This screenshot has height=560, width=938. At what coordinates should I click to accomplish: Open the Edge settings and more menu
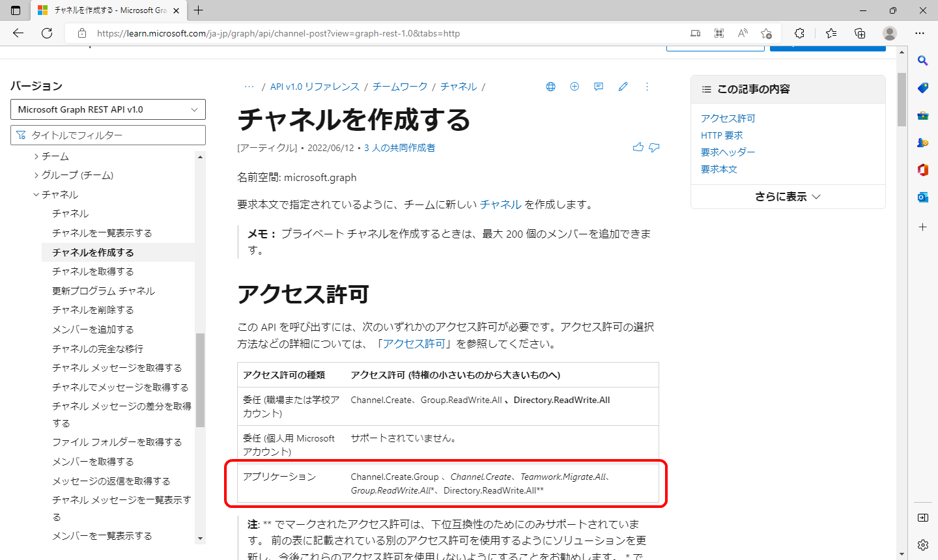click(920, 33)
